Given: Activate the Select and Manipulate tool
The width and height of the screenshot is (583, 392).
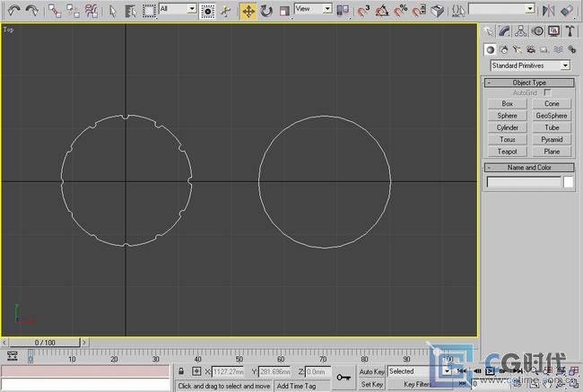Looking at the screenshot, I should click(226, 12).
